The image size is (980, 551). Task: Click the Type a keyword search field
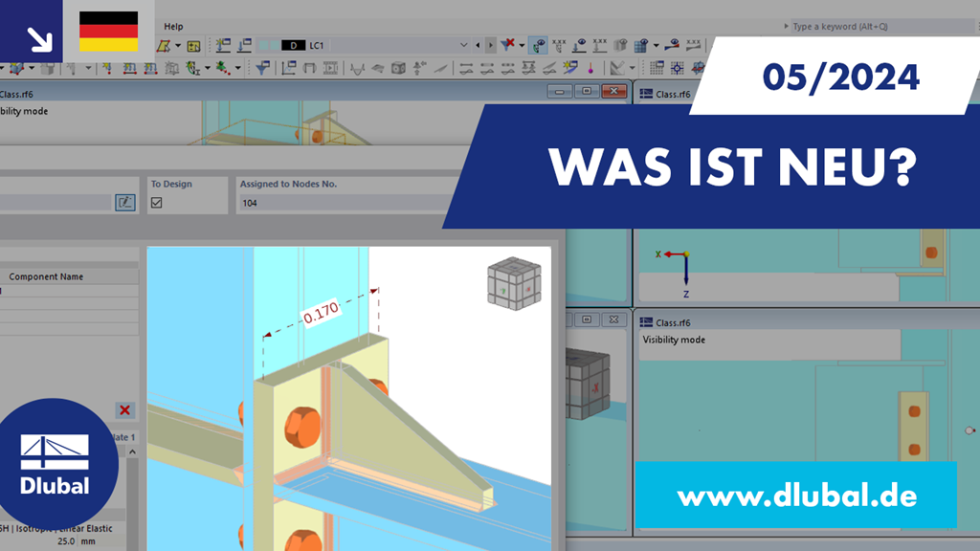click(881, 26)
